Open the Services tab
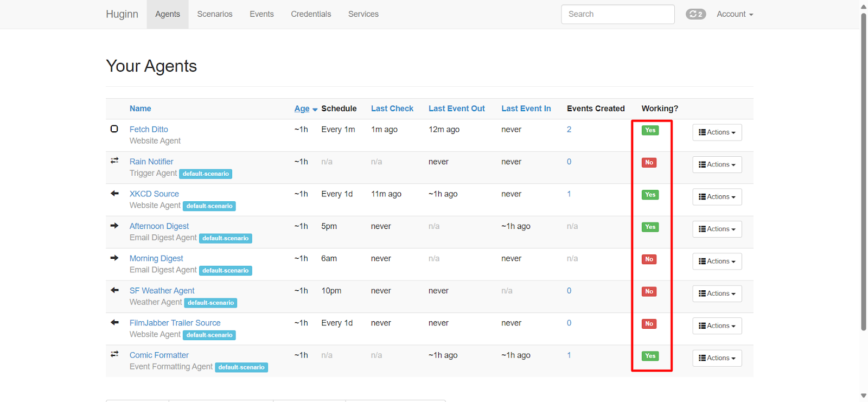This screenshot has width=868, height=402. [363, 14]
